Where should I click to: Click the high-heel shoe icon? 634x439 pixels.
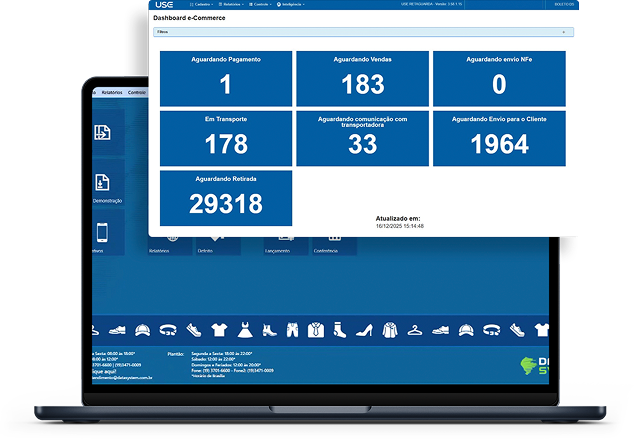coord(364,329)
